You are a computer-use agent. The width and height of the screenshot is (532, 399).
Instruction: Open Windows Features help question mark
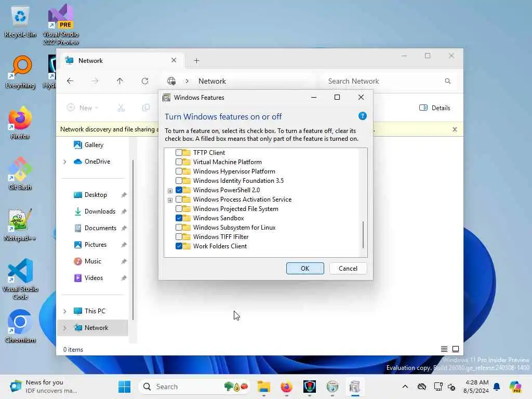362,116
